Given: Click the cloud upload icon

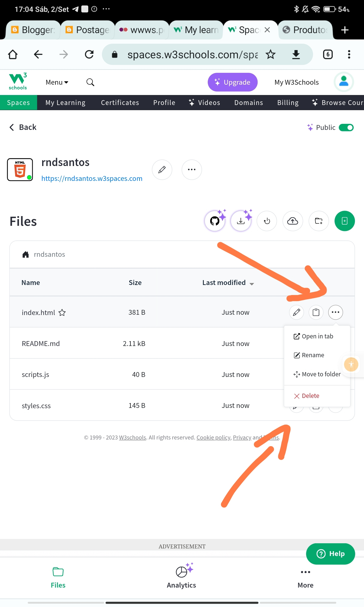Looking at the screenshot, I should pyautogui.click(x=292, y=221).
